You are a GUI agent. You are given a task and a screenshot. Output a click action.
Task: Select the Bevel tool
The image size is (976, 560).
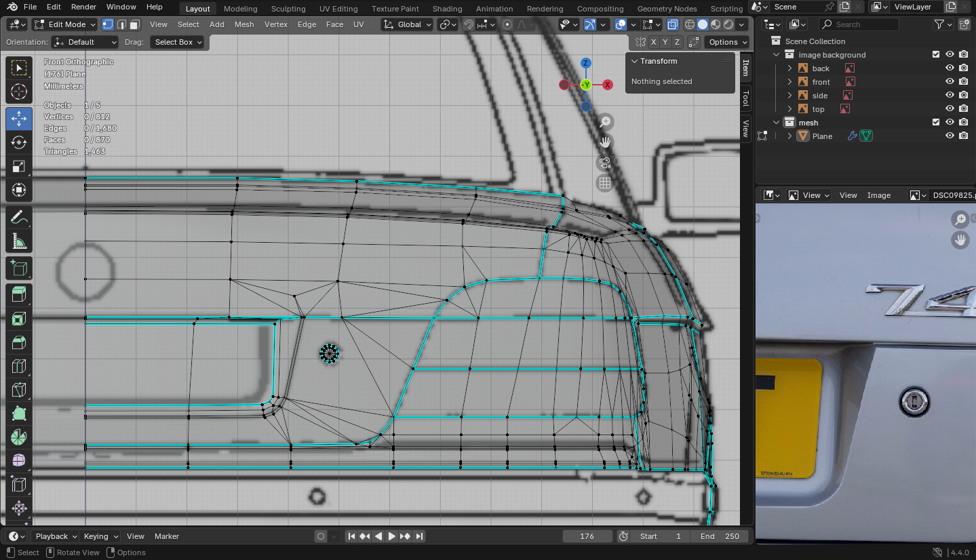click(19, 342)
